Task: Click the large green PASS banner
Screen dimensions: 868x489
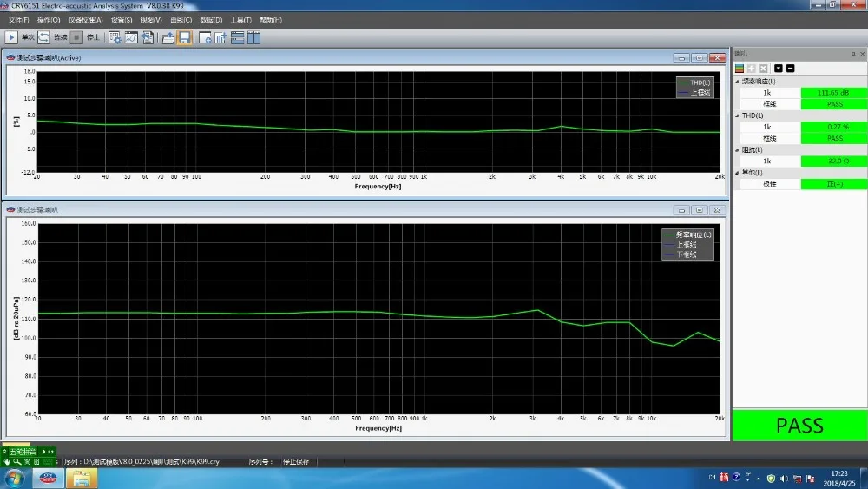Action: (800, 426)
